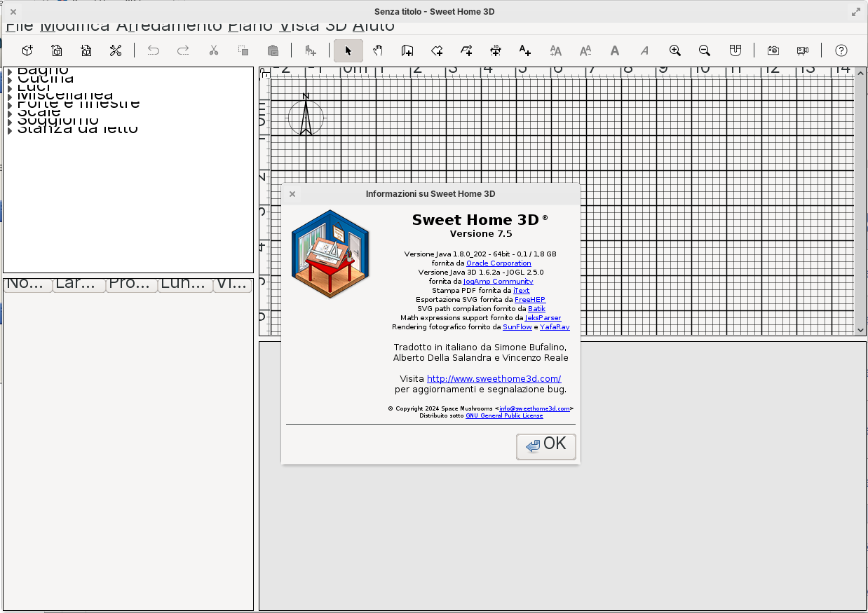Expand the Scale catalog category
The height and width of the screenshot is (613, 868).
pos(11,113)
